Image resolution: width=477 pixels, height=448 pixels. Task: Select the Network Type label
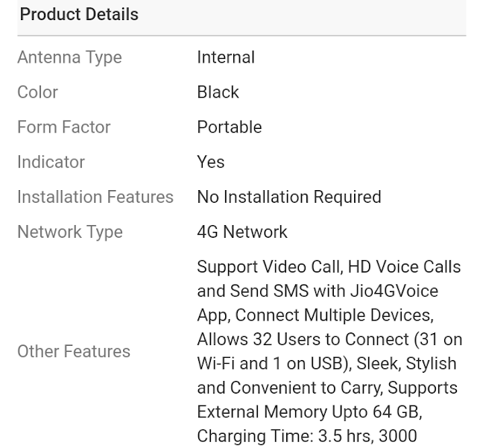pos(70,232)
